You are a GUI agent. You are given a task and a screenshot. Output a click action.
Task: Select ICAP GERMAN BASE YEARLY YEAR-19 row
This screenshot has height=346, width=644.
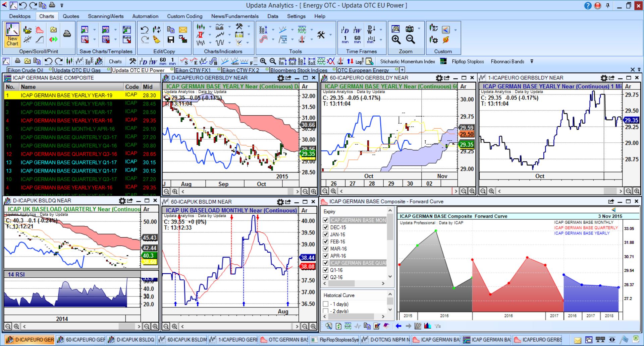coord(82,95)
